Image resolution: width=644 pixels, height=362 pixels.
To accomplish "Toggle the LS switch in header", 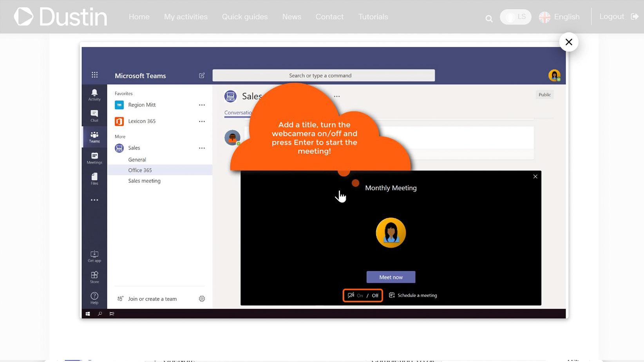I will coord(516,17).
